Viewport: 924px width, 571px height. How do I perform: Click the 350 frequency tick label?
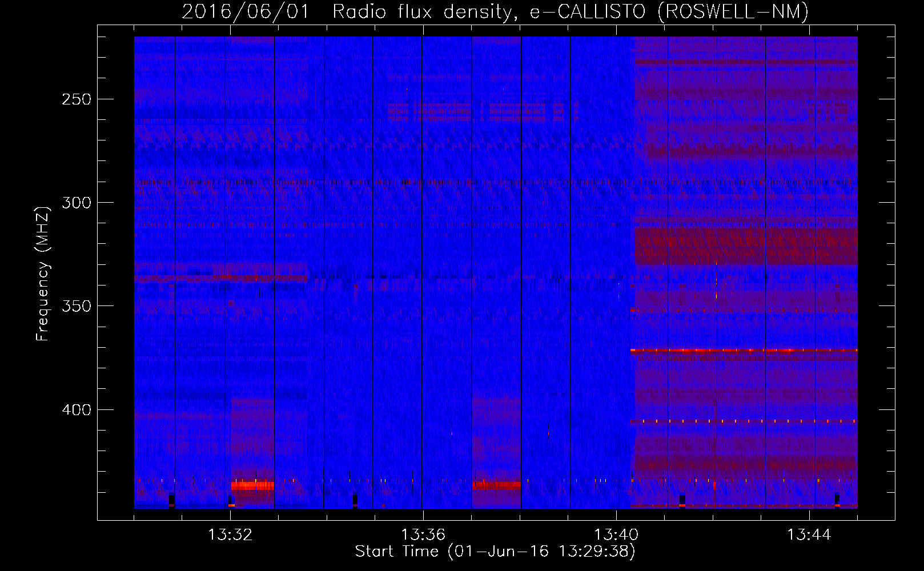click(77, 307)
